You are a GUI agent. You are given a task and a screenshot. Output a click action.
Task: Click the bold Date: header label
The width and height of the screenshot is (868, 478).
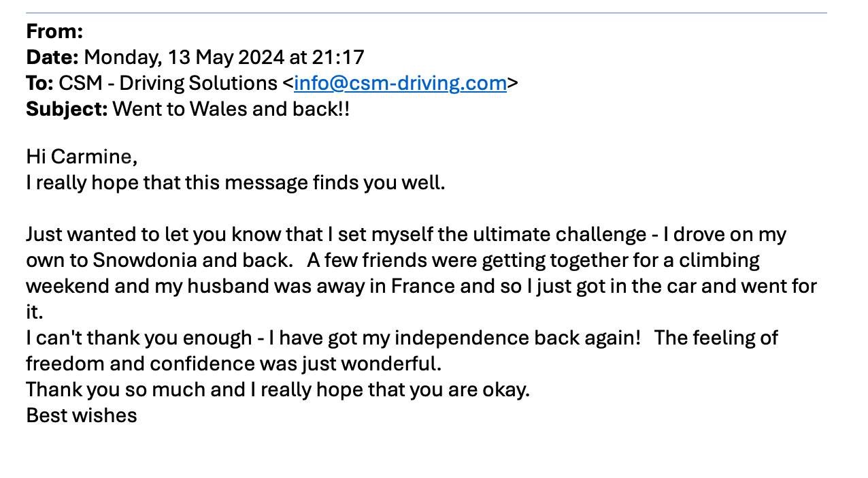click(52, 57)
